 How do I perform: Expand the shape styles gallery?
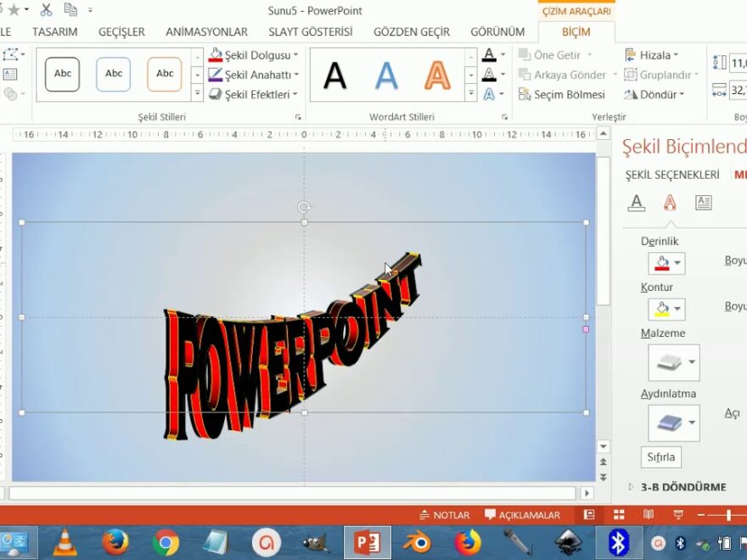click(x=197, y=93)
